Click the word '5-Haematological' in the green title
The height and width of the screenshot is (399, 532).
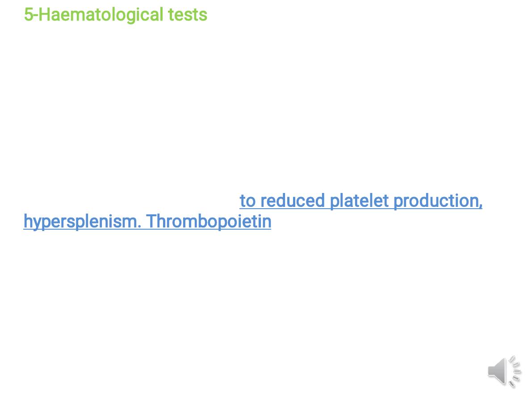pos(94,15)
